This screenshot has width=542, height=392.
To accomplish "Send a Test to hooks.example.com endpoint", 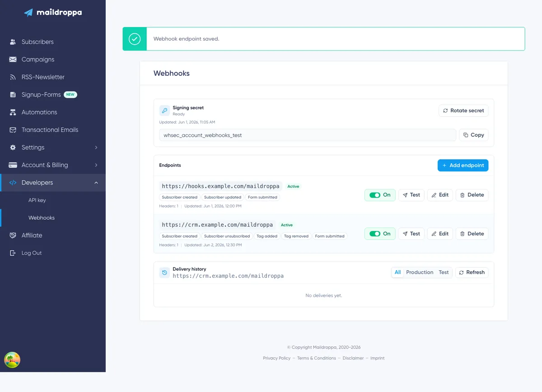I will coord(411,195).
